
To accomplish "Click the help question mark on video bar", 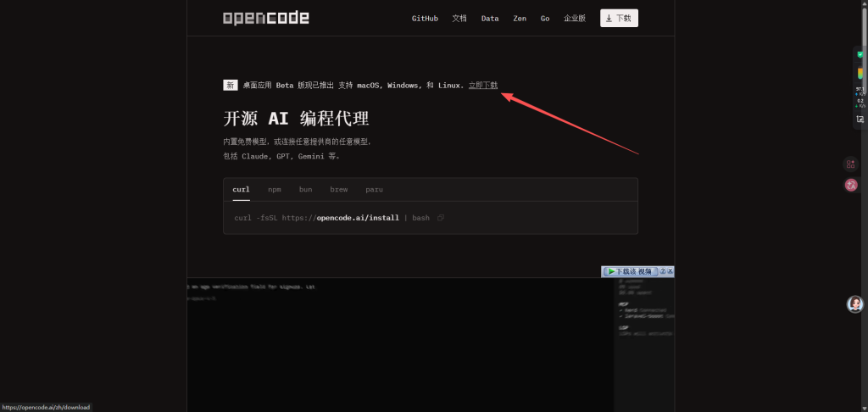I will pos(663,270).
